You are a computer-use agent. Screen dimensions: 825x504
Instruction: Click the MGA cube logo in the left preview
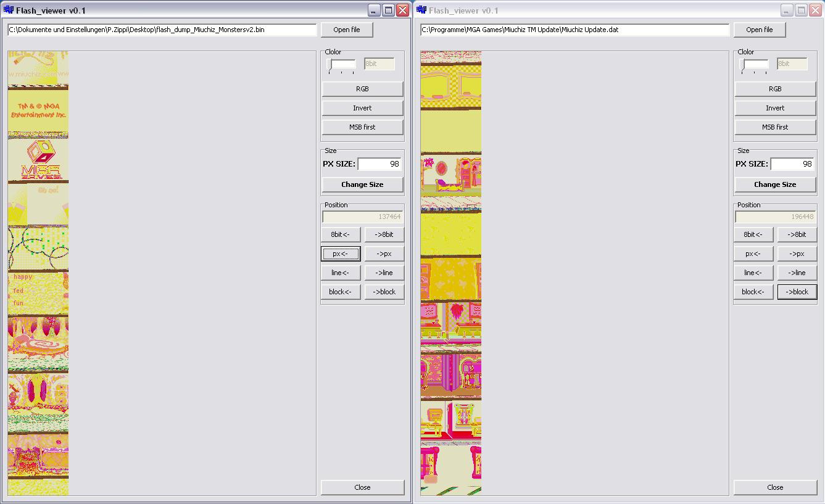click(41, 159)
